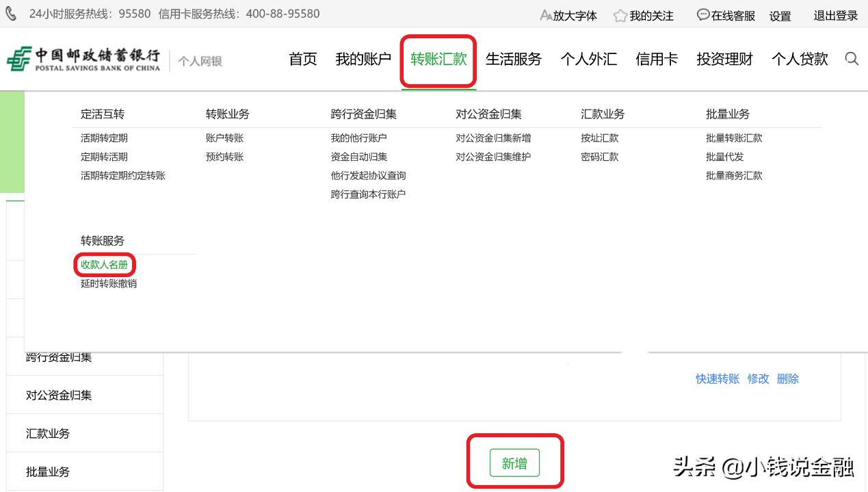
Task: Click the 快速转账 link
Action: point(717,378)
